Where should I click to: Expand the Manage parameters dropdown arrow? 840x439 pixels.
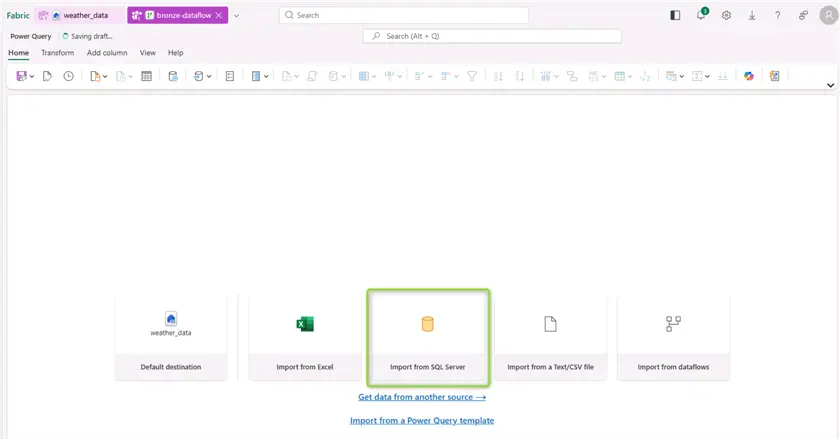click(266, 77)
